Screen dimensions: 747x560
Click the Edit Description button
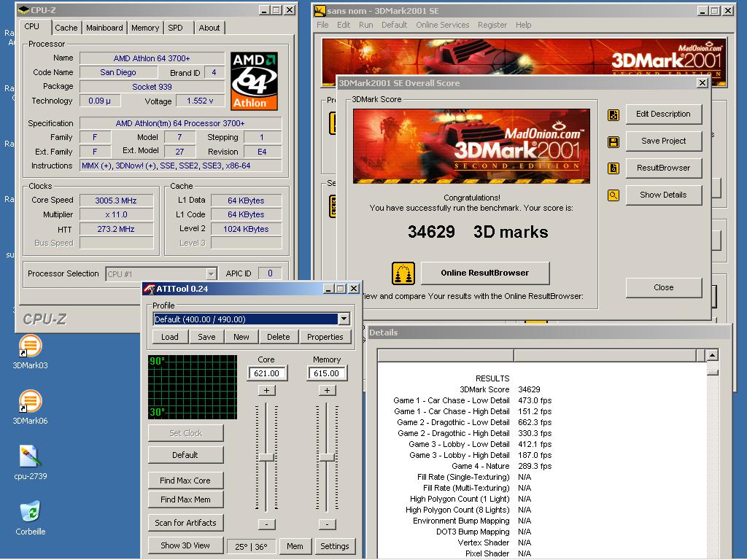tap(663, 114)
